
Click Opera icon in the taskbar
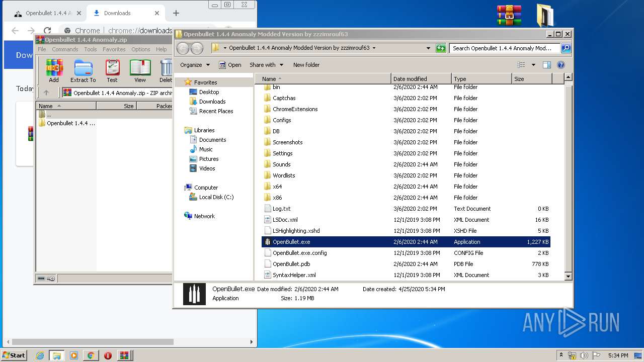[108, 355]
